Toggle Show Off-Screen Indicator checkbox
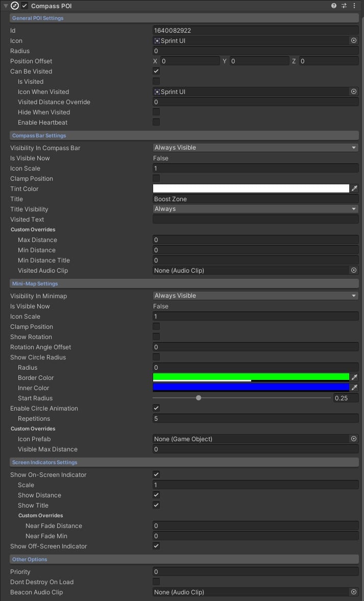The width and height of the screenshot is (364, 601). click(156, 546)
